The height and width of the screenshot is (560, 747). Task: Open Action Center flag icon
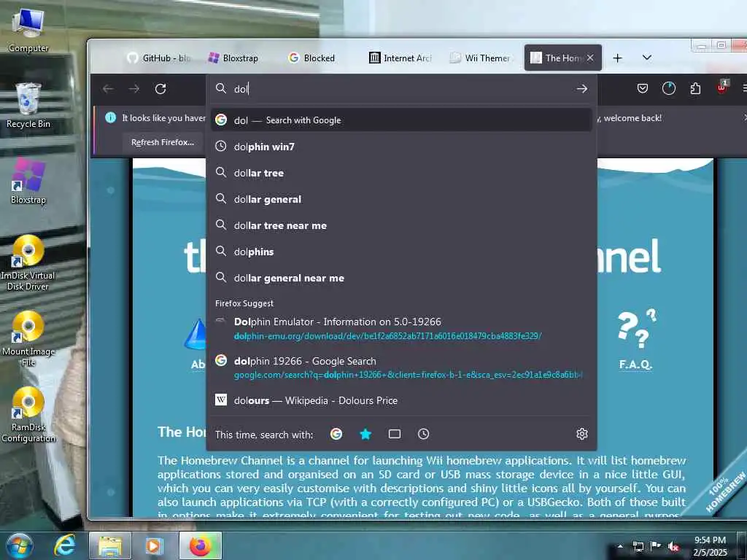click(x=656, y=546)
